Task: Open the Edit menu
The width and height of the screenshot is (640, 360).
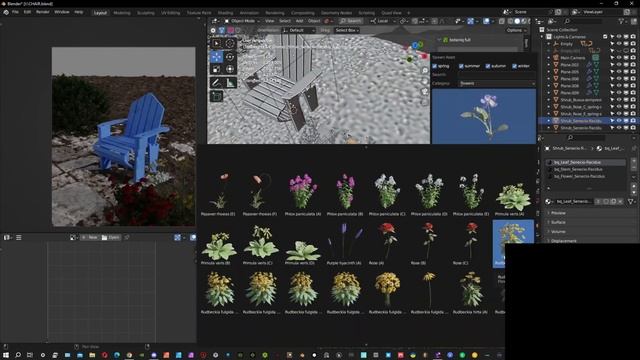Action: [x=27, y=12]
